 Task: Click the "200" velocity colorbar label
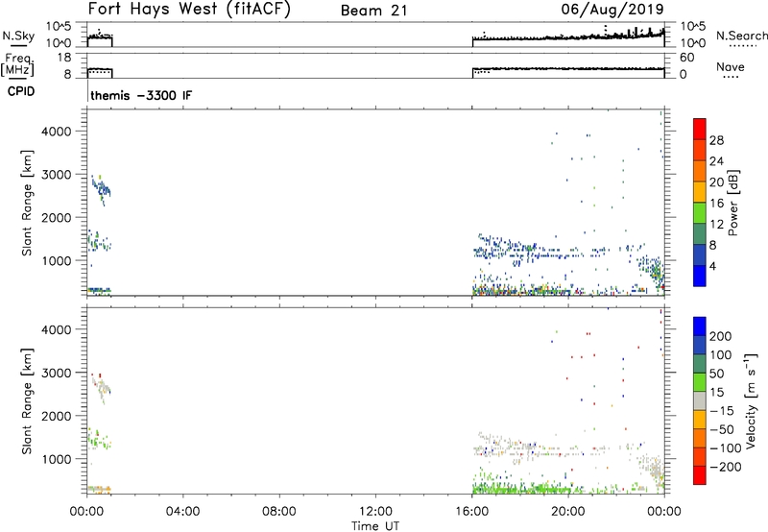[721, 336]
